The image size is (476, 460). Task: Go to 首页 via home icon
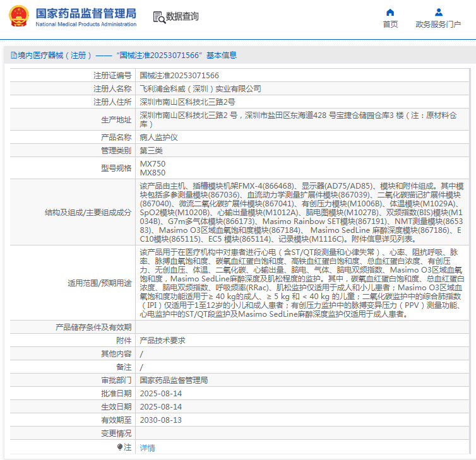[x=390, y=12]
